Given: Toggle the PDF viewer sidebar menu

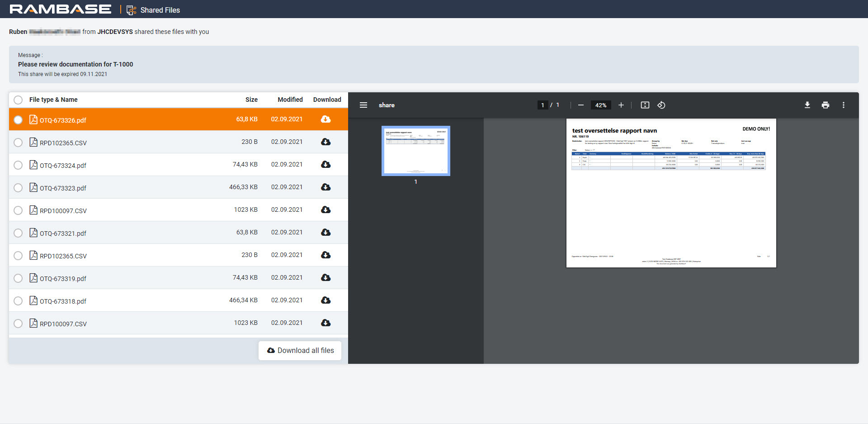Looking at the screenshot, I should click(363, 105).
